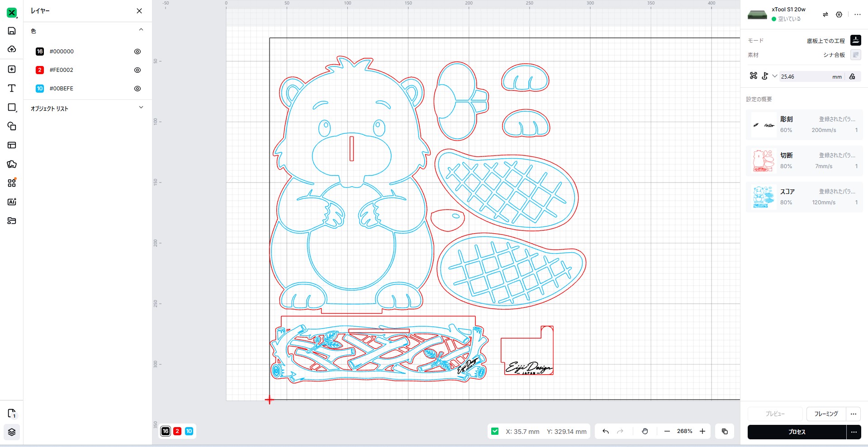The width and height of the screenshot is (868, 447).
Task: Click the プレビュー button
Action: tap(775, 414)
